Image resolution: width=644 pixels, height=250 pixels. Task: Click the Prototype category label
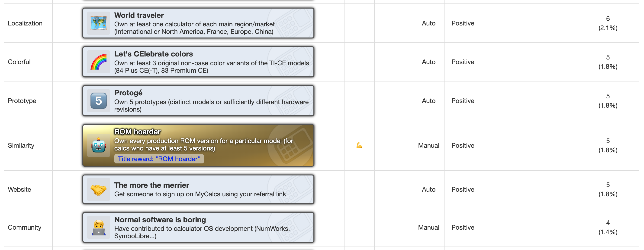pos(22,101)
